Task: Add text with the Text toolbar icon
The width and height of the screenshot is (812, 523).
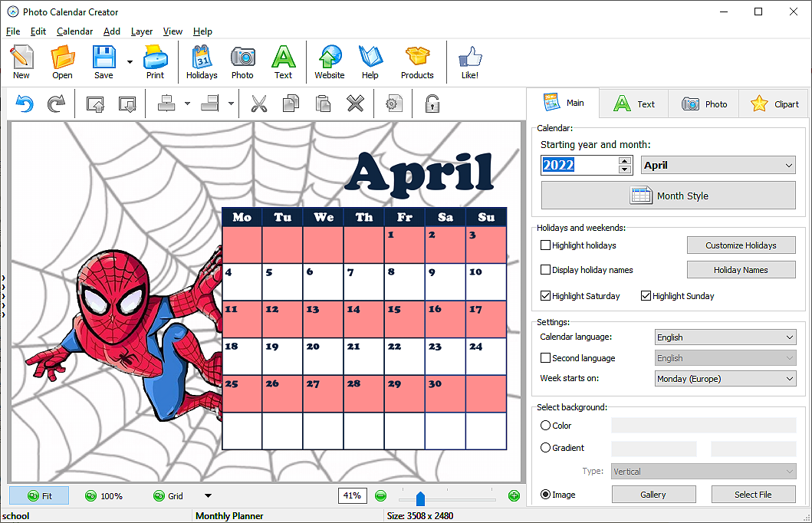Action: [283, 62]
